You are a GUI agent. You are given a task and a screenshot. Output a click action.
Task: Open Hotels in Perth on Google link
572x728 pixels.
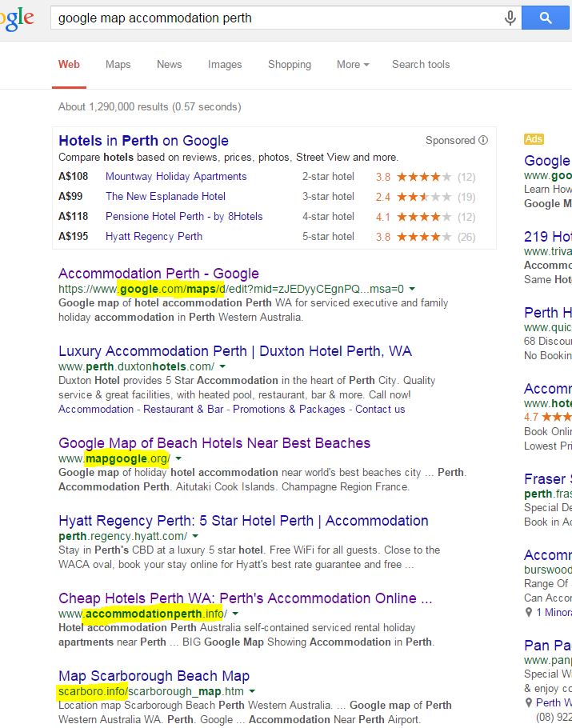(143, 141)
